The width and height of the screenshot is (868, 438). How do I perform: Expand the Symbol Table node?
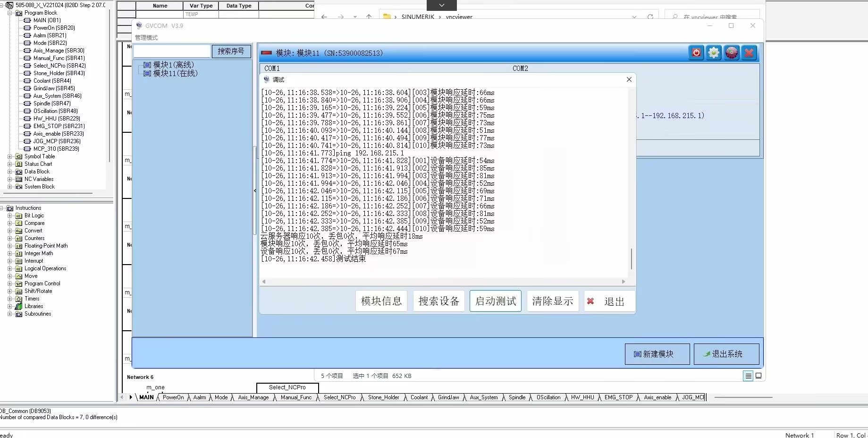point(10,156)
